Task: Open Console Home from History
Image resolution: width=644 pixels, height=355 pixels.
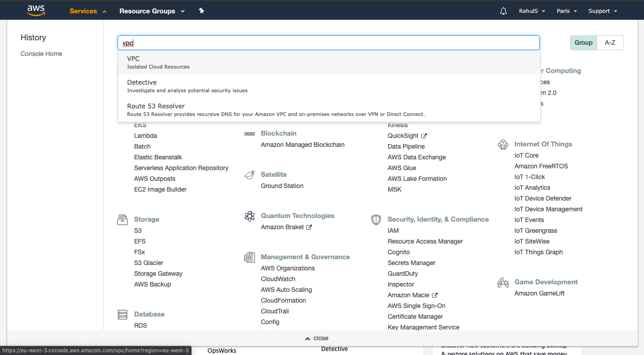Action: (41, 54)
